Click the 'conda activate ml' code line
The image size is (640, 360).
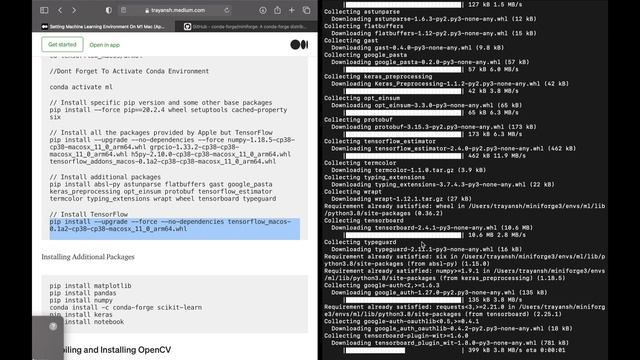[x=81, y=87]
